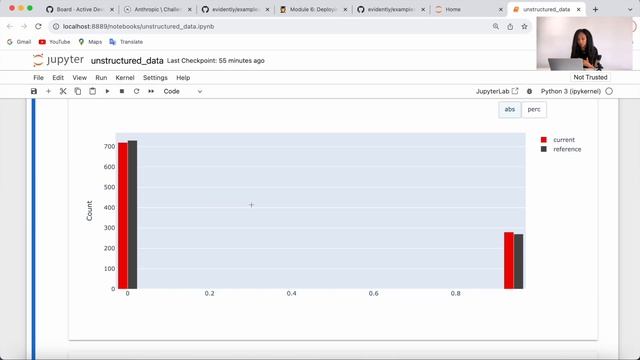Open the Translate bookmark
Image resolution: width=640 pixels, height=360 pixels.
[126, 42]
